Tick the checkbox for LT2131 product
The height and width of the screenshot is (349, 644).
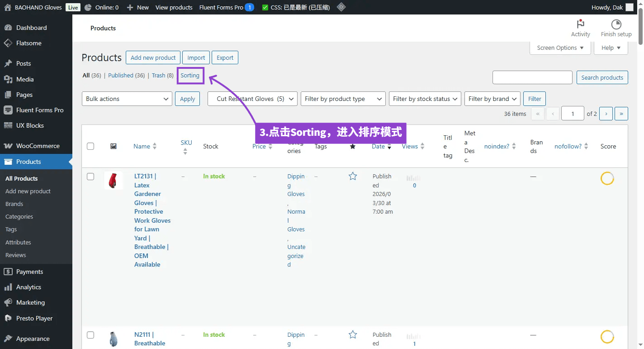point(90,177)
